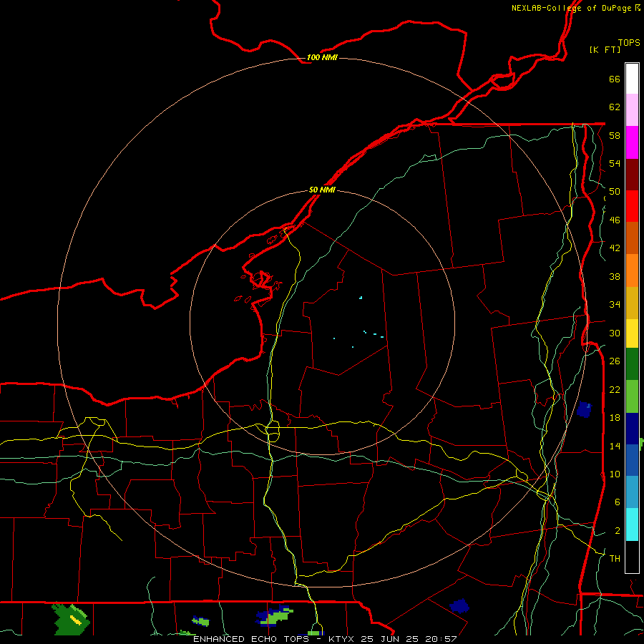Click the '[K FT]' units label
Image resolution: width=644 pixels, height=644 pixels.
click(605, 49)
